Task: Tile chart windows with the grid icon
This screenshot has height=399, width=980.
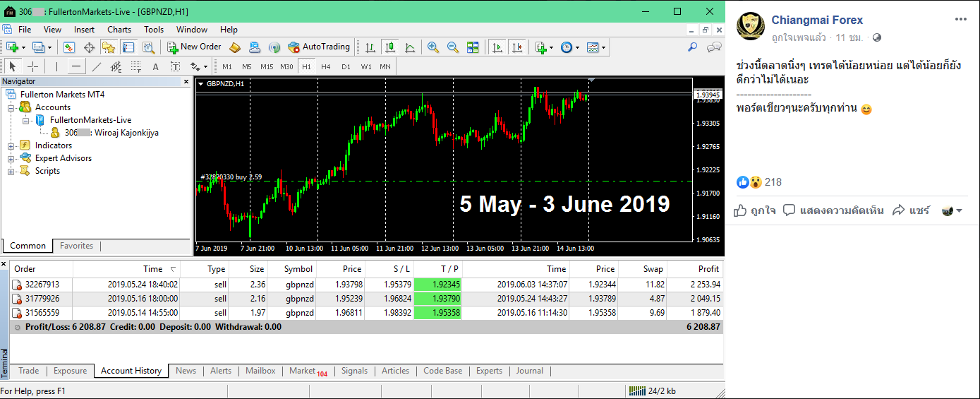Action: coord(473,47)
